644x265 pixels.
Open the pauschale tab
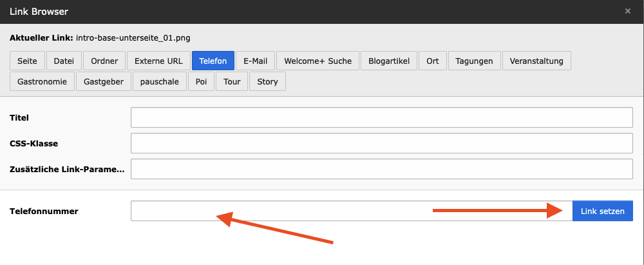159,81
